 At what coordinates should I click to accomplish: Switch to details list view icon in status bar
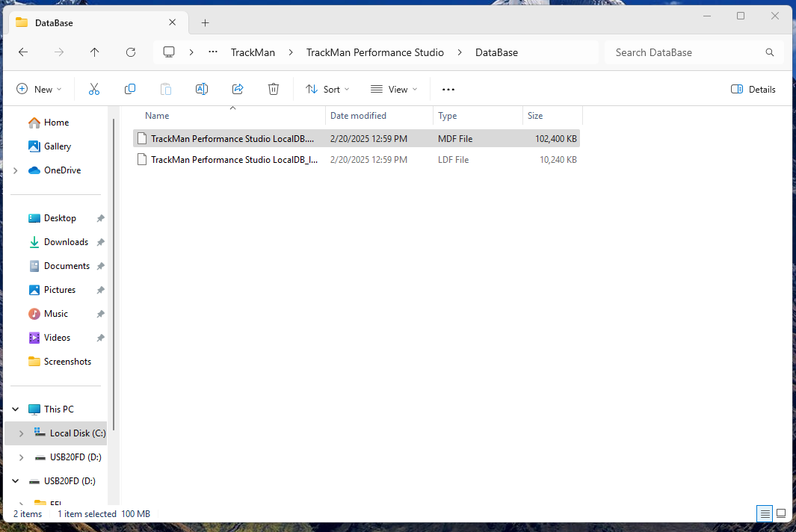click(x=765, y=514)
